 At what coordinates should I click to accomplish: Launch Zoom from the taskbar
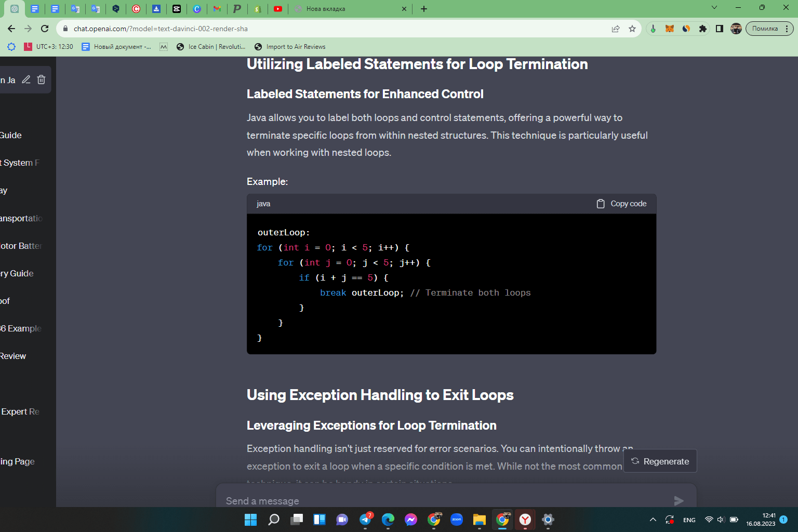pos(457,520)
